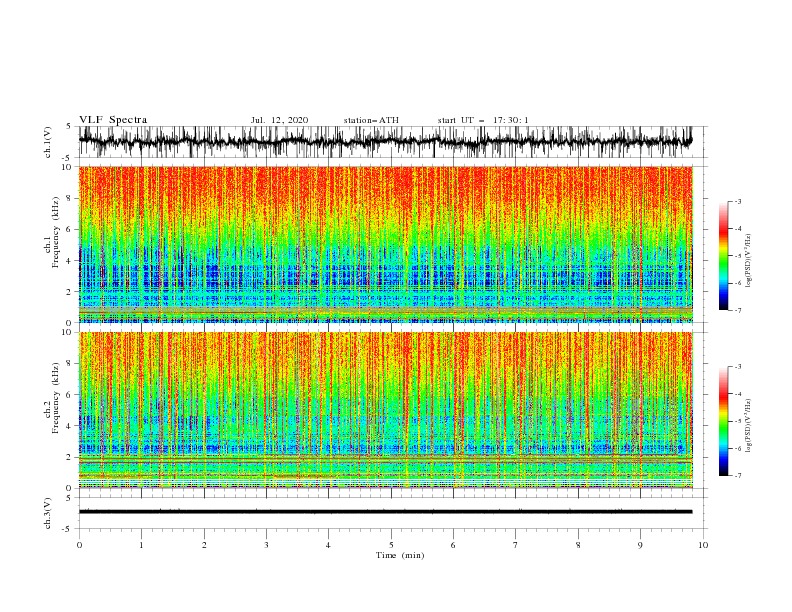Screen dimensions: 792x612
Task: Click the ch.2 PSD color scale bar
Action: tap(723, 421)
